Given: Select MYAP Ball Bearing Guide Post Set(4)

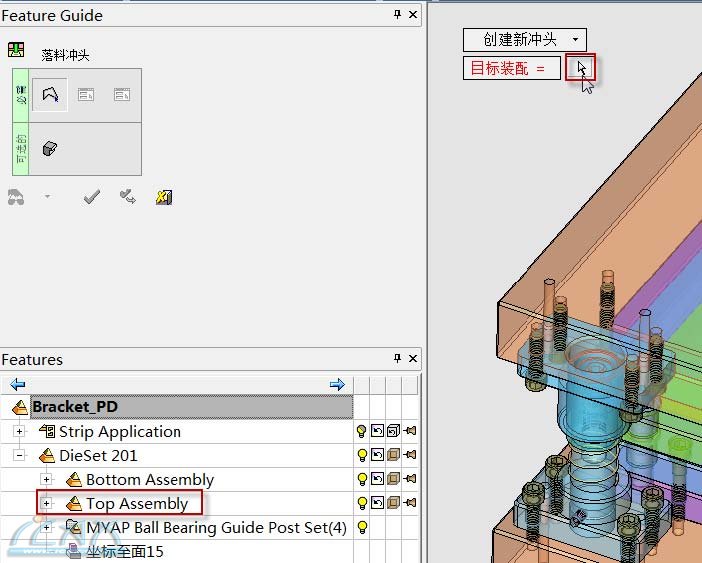Looking at the screenshot, I should pos(216,528).
